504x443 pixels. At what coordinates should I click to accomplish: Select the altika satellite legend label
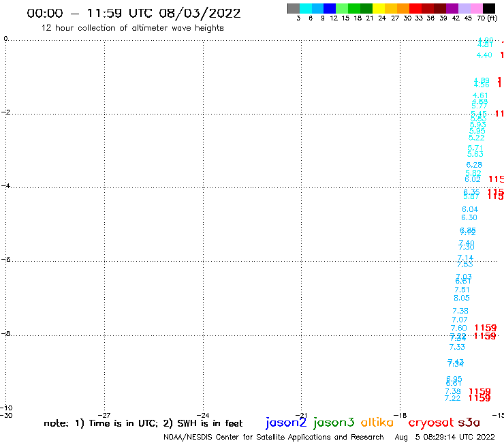[377, 423]
